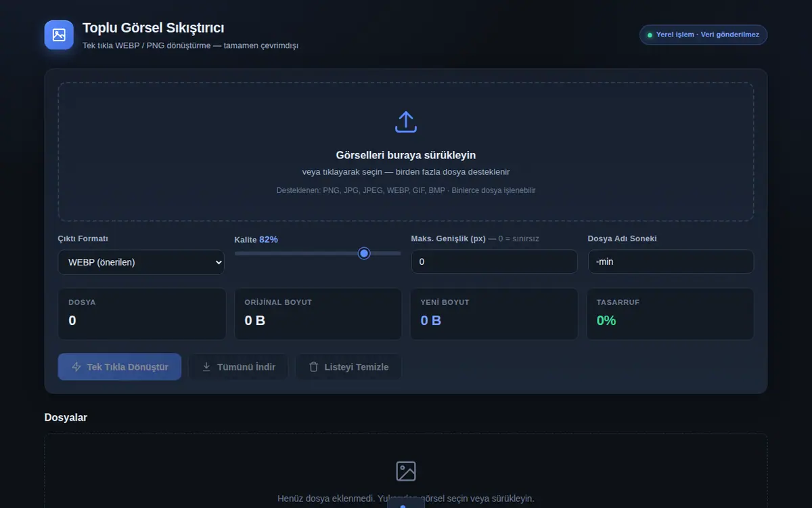Click the Tümünü İndir button

238,367
